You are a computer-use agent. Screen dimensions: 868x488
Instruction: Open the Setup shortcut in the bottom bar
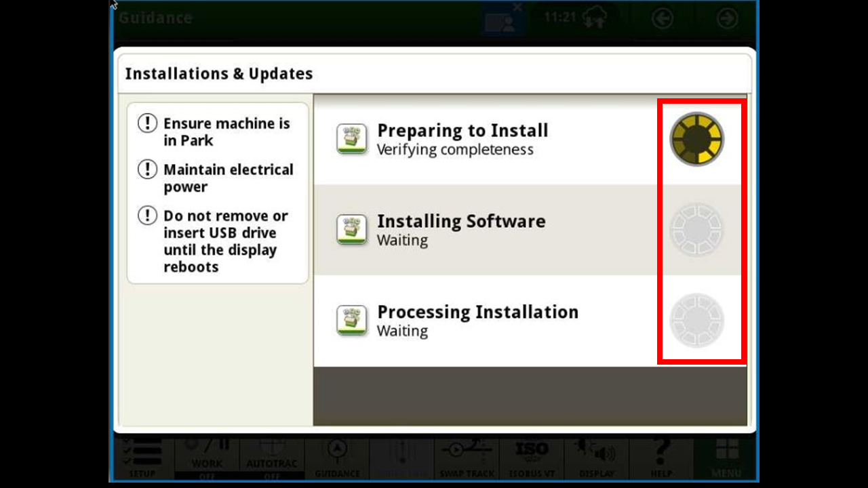142,459
